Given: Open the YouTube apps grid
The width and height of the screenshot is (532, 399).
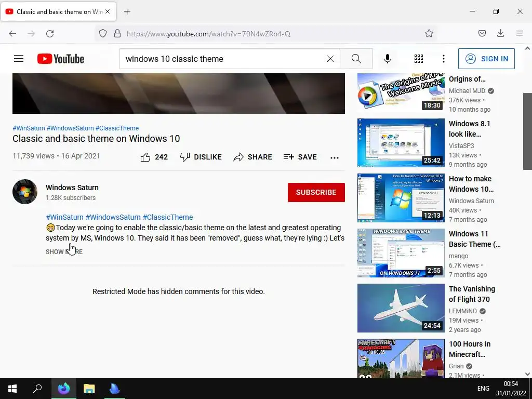Looking at the screenshot, I should [x=419, y=59].
